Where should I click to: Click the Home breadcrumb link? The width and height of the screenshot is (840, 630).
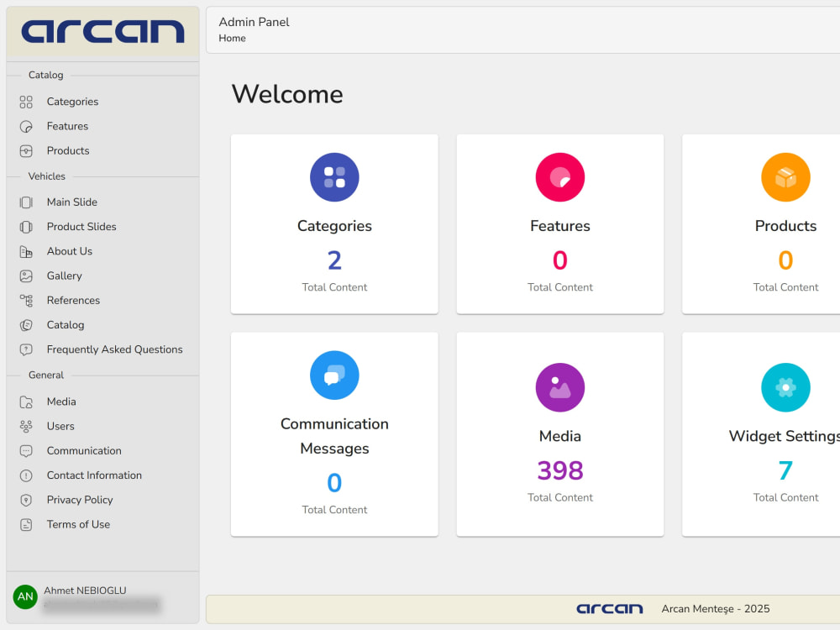coord(232,39)
